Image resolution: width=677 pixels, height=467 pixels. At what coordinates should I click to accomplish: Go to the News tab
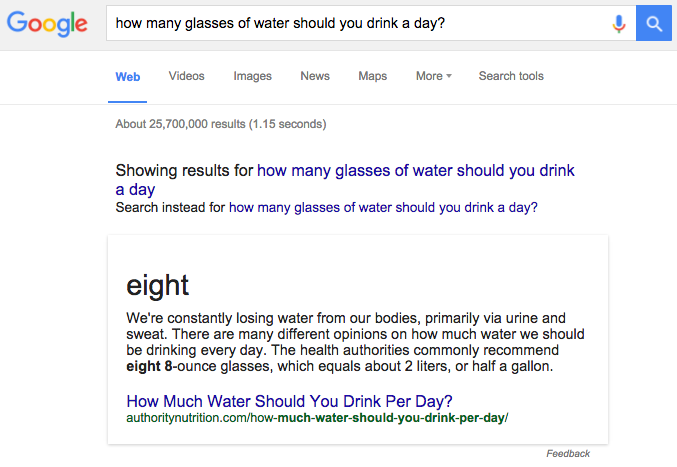315,76
